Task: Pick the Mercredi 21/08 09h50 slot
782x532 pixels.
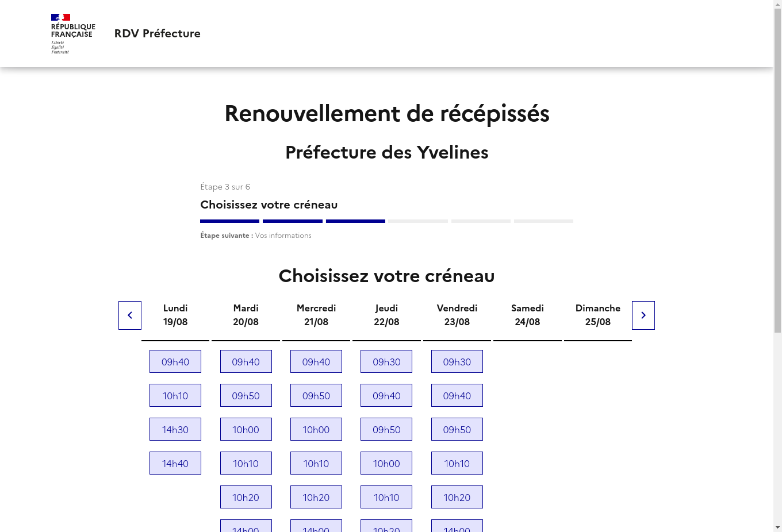Action: [316, 395]
